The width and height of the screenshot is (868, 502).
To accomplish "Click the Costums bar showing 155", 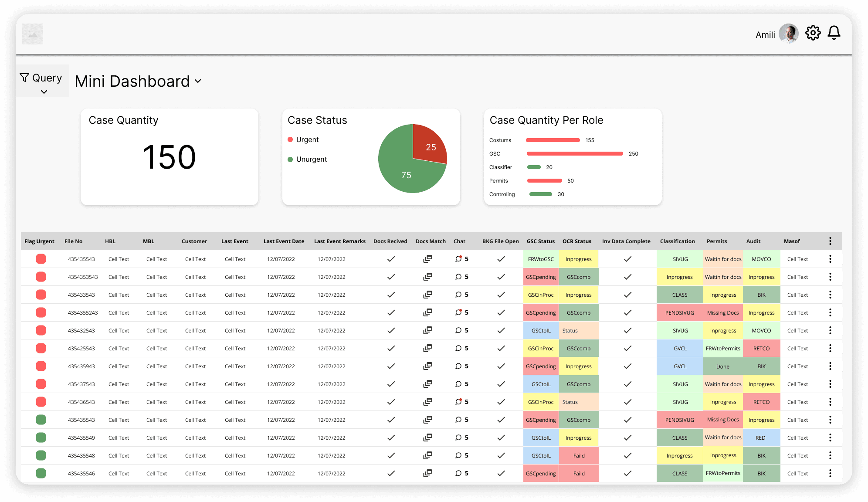I will [x=553, y=140].
